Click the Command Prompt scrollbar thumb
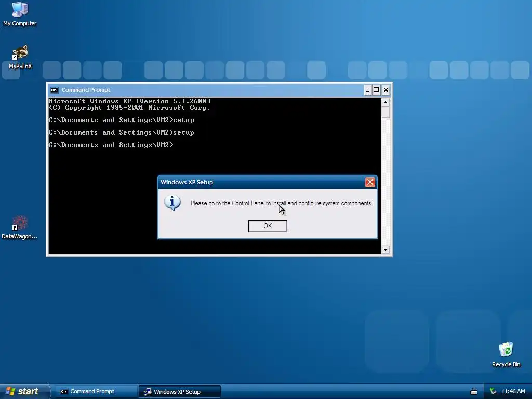532x399 pixels. point(385,112)
